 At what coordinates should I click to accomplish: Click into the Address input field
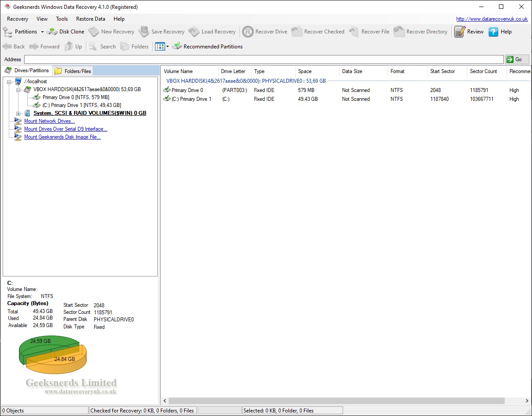point(264,59)
